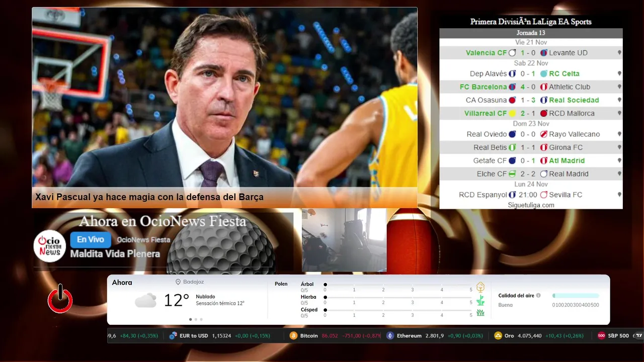The image size is (644, 362).
Task: Click the Sevilla FC crest
Action: click(543, 195)
